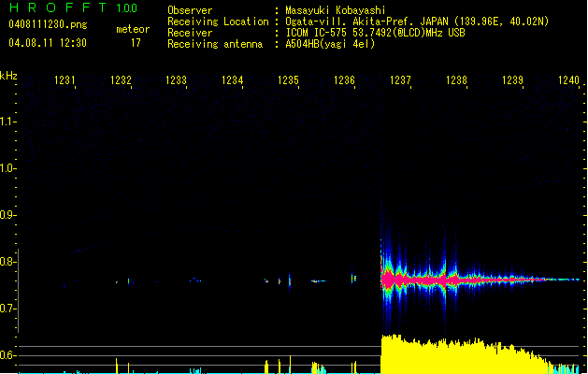Click the 0.6 kHz frequency axis label
Image resolution: width=588 pixels, height=374 pixels.
(x=7, y=355)
